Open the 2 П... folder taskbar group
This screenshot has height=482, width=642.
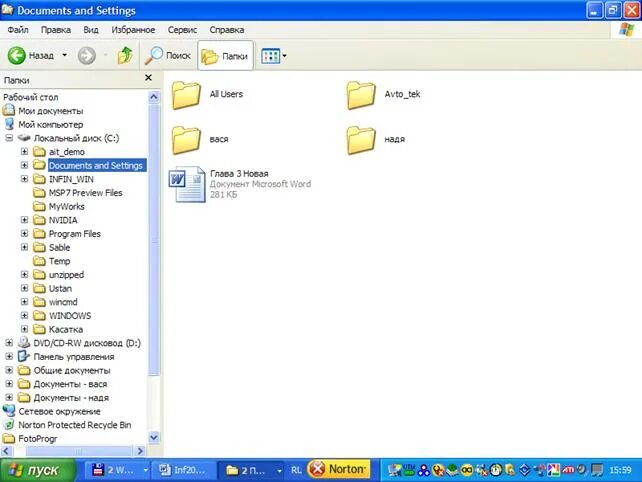(x=251, y=470)
